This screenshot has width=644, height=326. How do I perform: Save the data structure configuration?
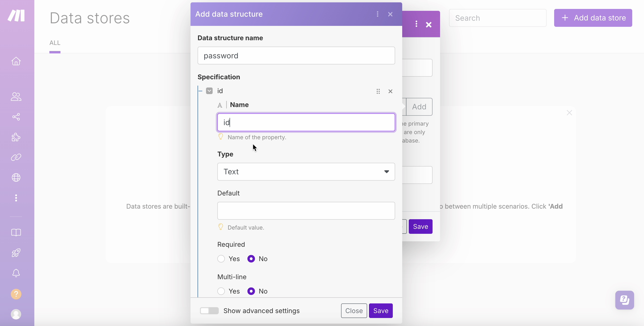coord(380,310)
